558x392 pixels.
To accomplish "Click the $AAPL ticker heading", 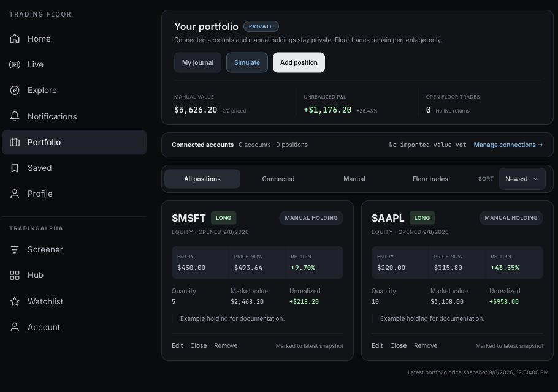I will pyautogui.click(x=388, y=218).
